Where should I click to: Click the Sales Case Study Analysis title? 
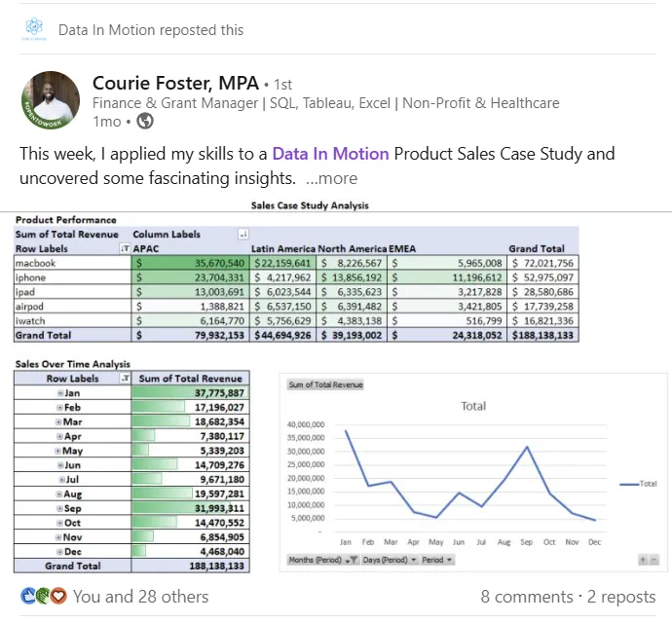pos(310,205)
